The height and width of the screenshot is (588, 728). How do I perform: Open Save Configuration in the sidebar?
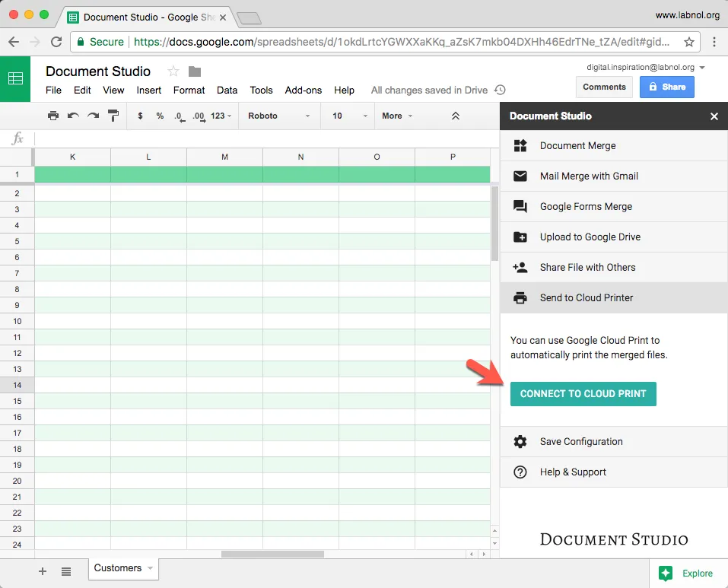(582, 441)
